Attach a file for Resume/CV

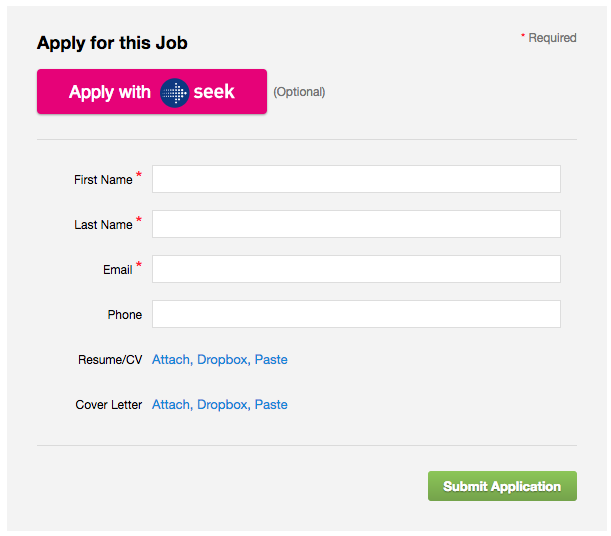(x=170, y=359)
